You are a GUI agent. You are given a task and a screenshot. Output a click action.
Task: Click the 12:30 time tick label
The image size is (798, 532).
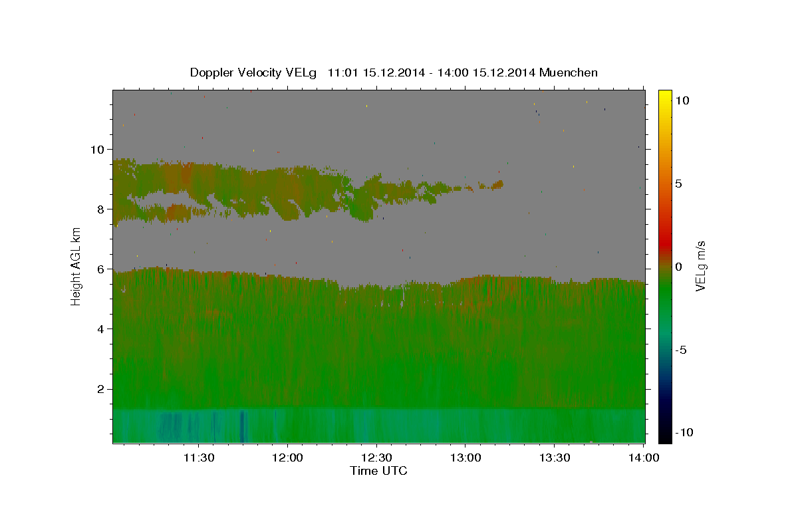pos(376,458)
